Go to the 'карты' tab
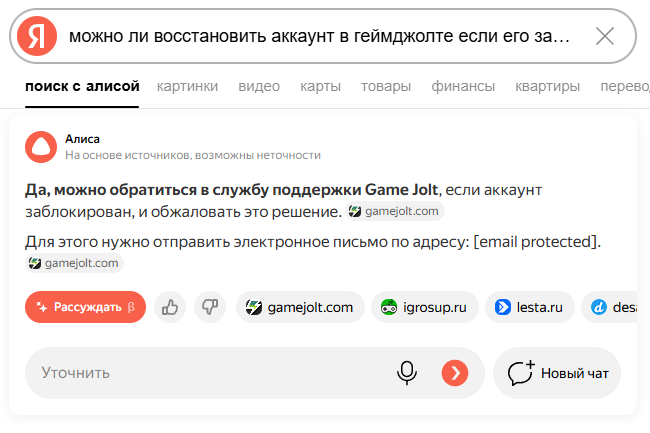 [x=320, y=86]
